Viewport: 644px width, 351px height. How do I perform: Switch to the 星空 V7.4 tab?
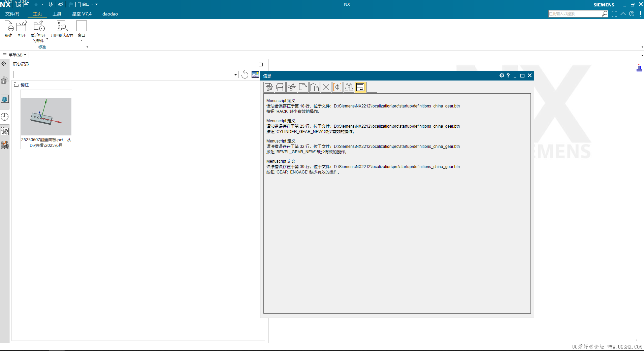click(82, 14)
